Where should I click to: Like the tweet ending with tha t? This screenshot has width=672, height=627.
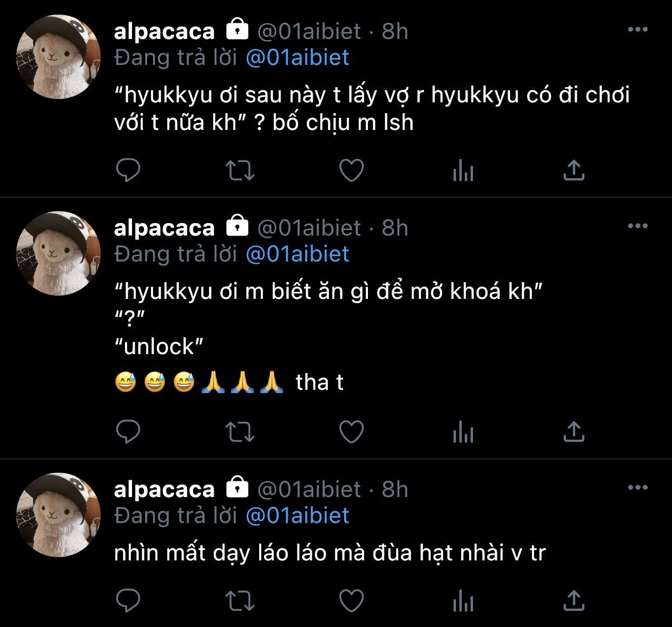tap(351, 432)
